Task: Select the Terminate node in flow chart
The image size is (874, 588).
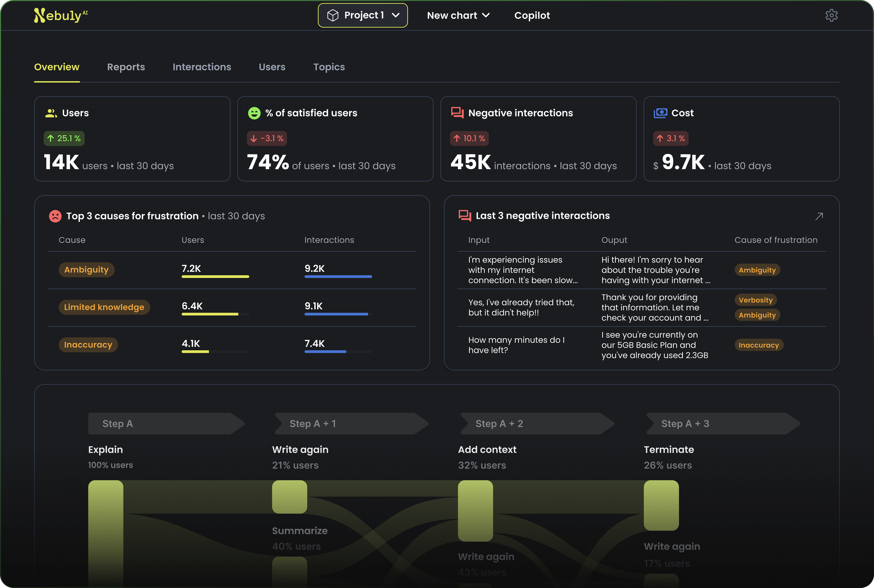Action: coord(661,505)
